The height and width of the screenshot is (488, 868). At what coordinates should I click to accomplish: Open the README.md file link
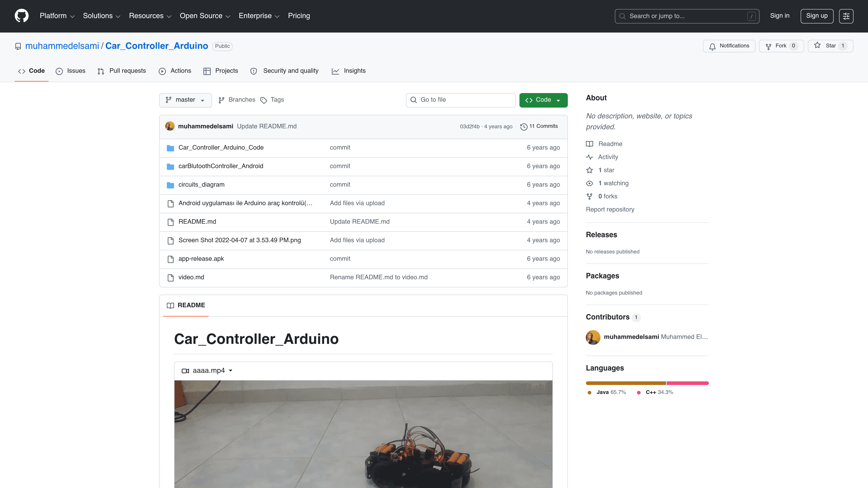[197, 222]
